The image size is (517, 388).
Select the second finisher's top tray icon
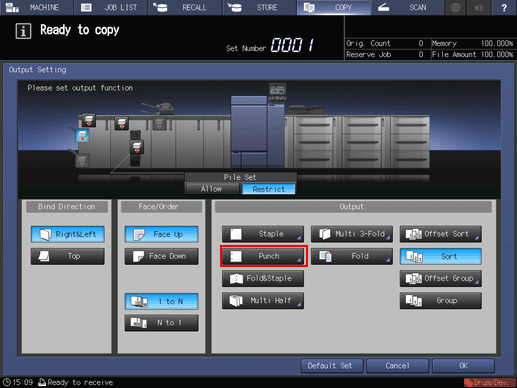tap(122, 123)
